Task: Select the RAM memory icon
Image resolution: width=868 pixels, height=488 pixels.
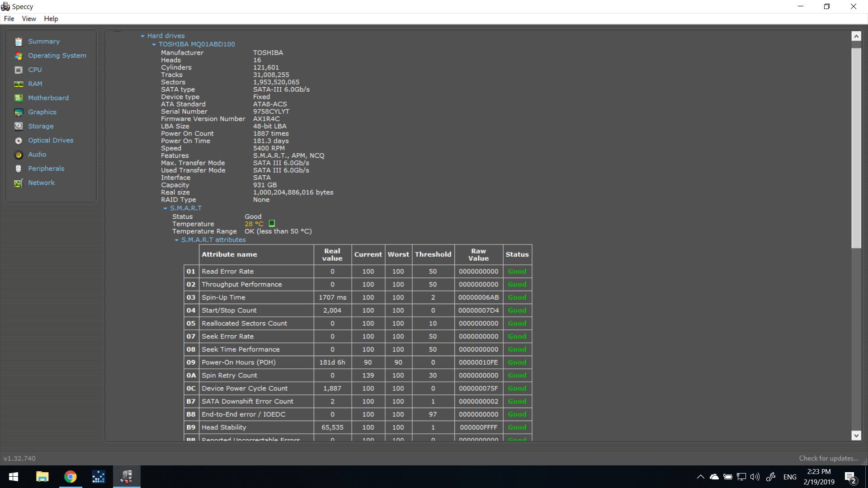Action: (x=19, y=84)
